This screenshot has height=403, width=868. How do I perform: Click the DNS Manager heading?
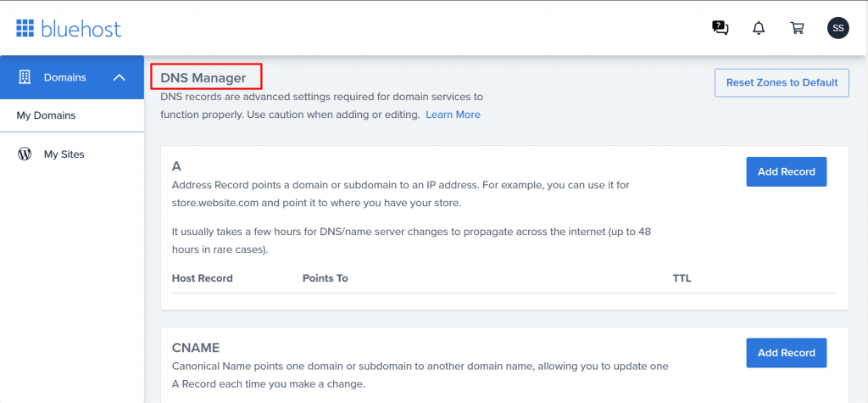click(x=203, y=78)
